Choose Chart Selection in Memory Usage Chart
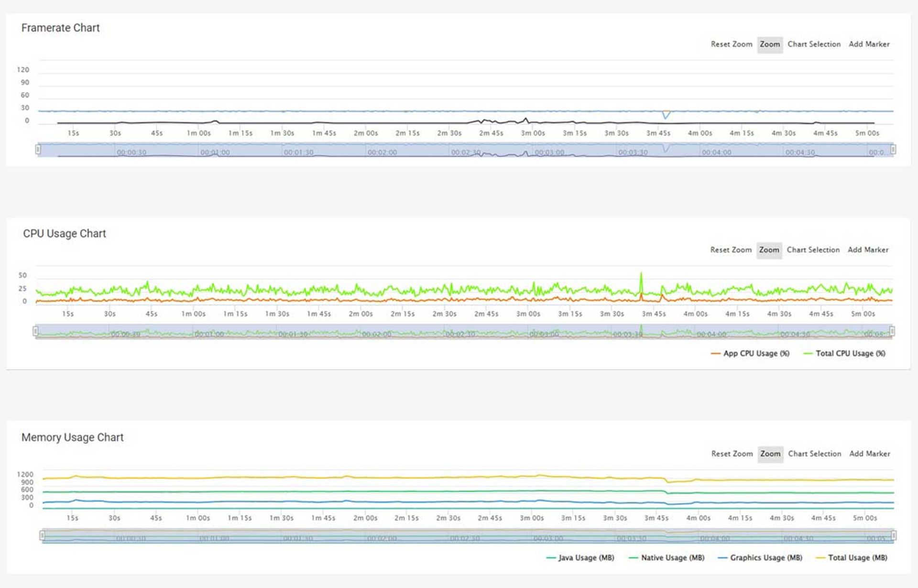 [814, 454]
